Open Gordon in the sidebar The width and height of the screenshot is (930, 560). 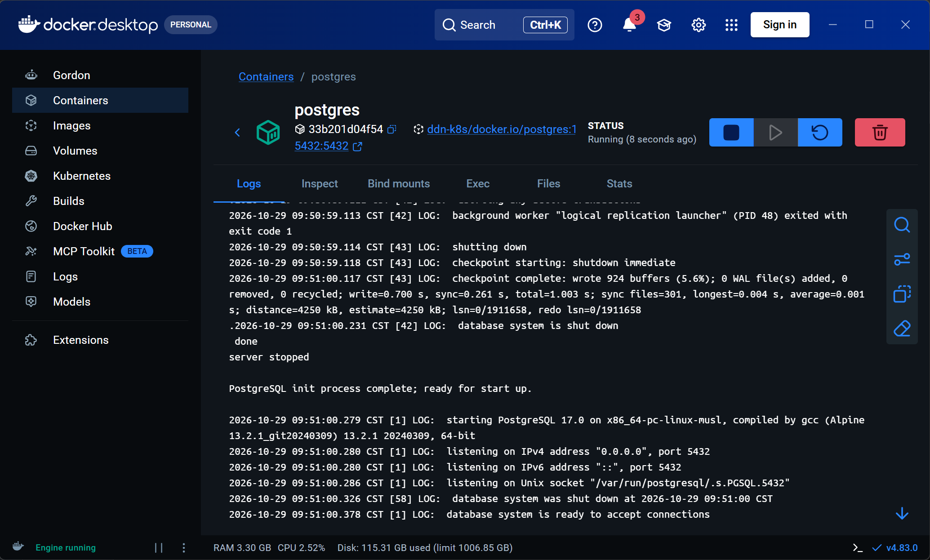pos(100,75)
